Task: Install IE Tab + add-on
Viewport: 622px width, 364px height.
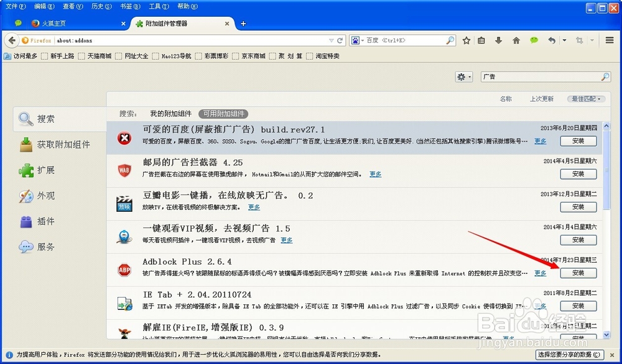Action: [x=578, y=306]
